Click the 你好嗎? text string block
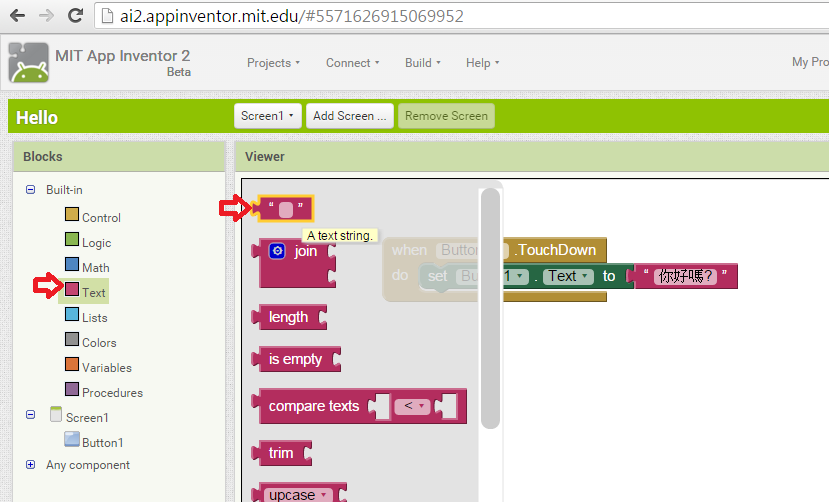 pos(682,276)
